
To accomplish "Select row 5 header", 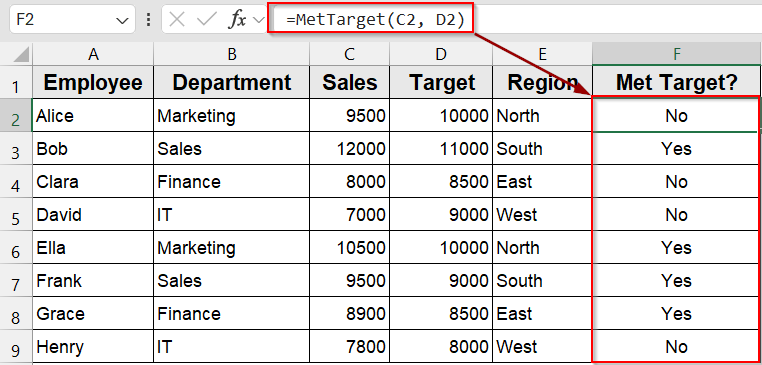I will point(16,215).
